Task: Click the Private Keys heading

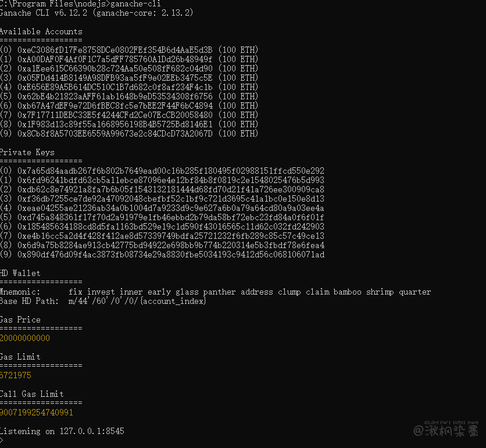Action: click(x=27, y=152)
